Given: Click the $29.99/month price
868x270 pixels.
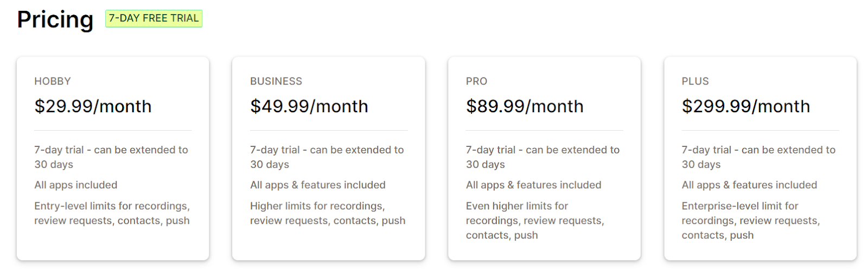Looking at the screenshot, I should coord(93,106).
